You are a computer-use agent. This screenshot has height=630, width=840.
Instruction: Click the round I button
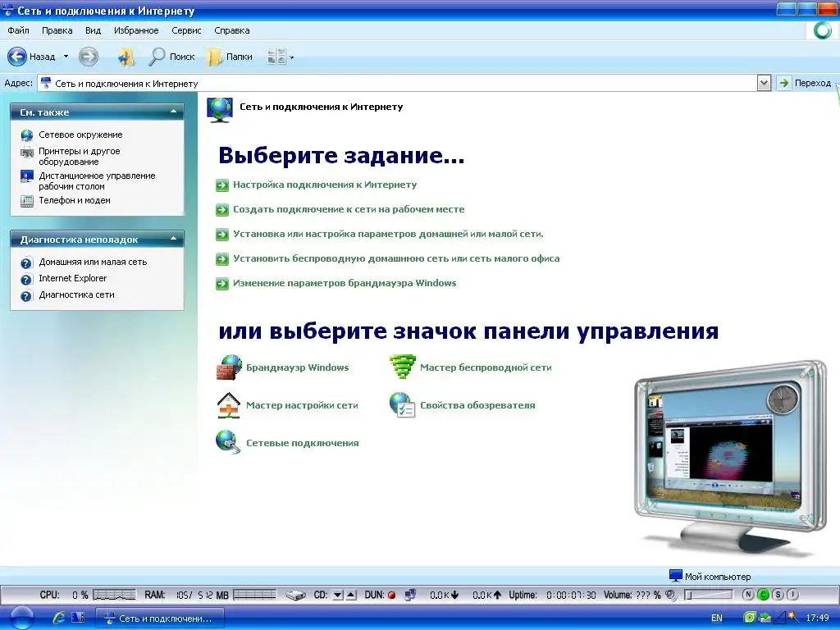793,595
